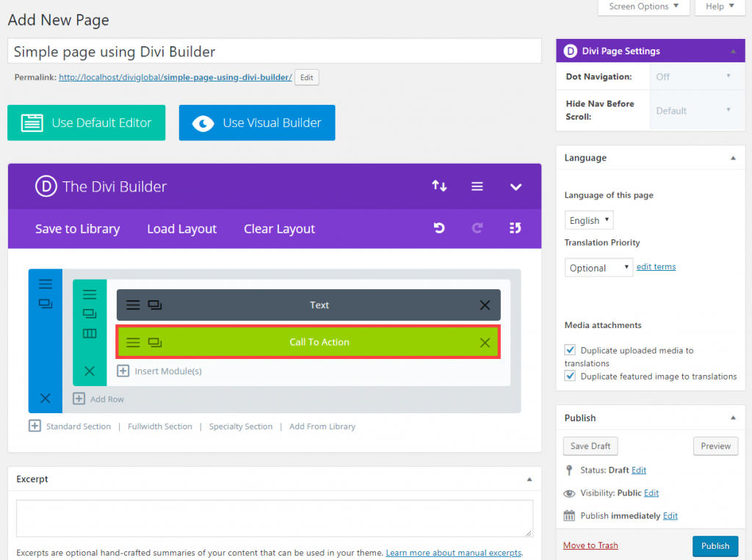
Task: Click the Standard Section plus icon
Action: pos(35,426)
